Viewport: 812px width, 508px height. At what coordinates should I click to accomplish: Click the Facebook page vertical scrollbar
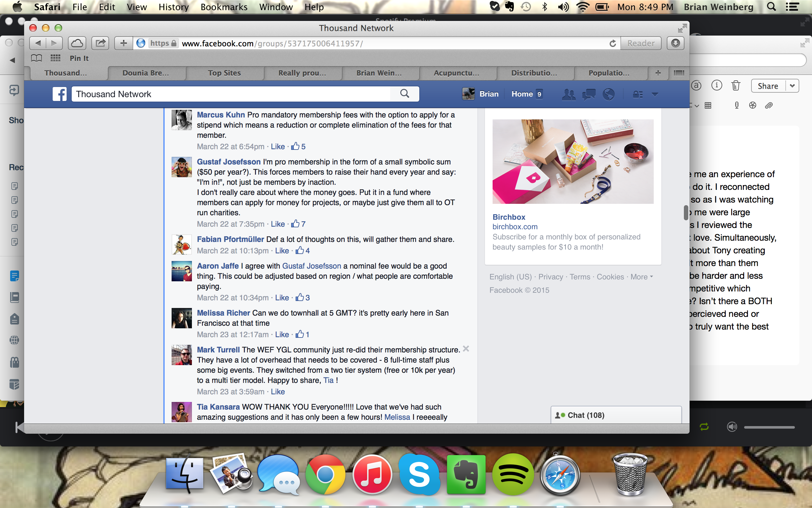pos(686,212)
